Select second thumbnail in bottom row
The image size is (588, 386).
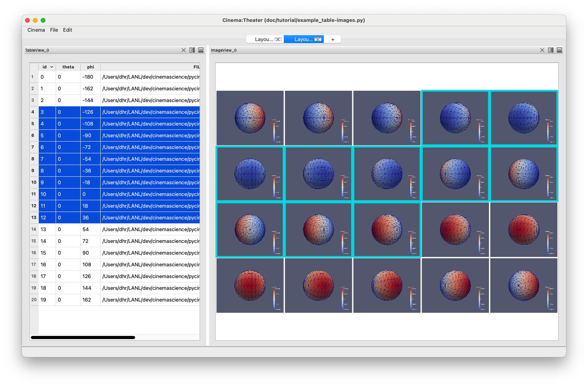(x=319, y=285)
